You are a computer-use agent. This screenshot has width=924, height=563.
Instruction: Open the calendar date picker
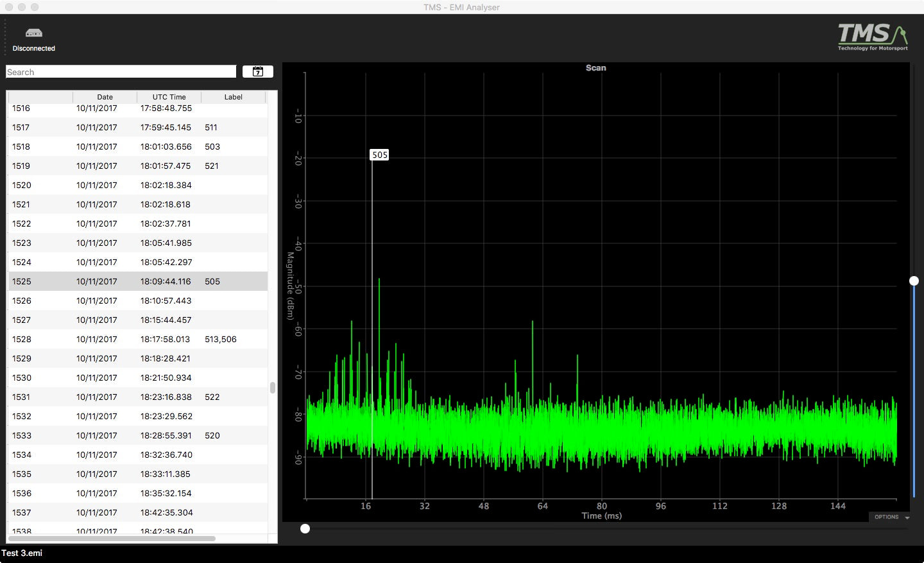coord(257,72)
